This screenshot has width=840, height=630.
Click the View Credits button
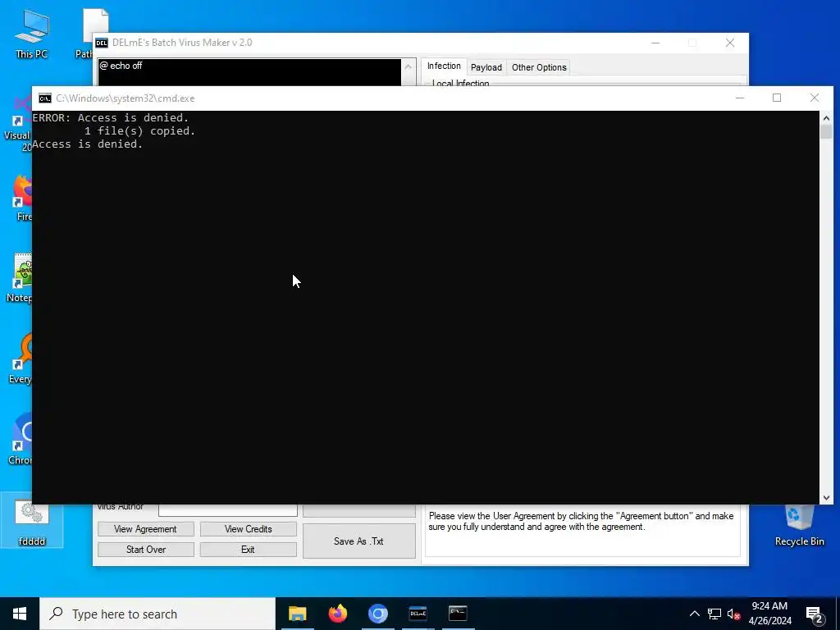248,529
